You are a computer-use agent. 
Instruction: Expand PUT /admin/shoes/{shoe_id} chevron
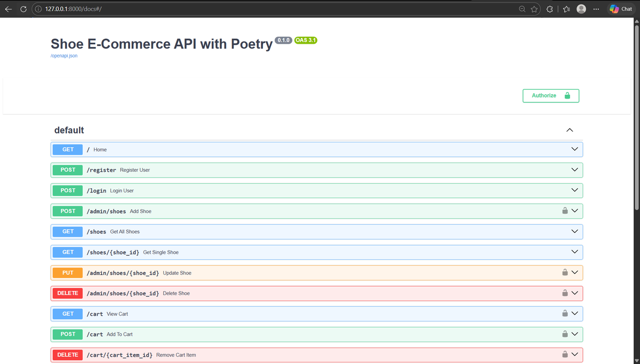[574, 272]
